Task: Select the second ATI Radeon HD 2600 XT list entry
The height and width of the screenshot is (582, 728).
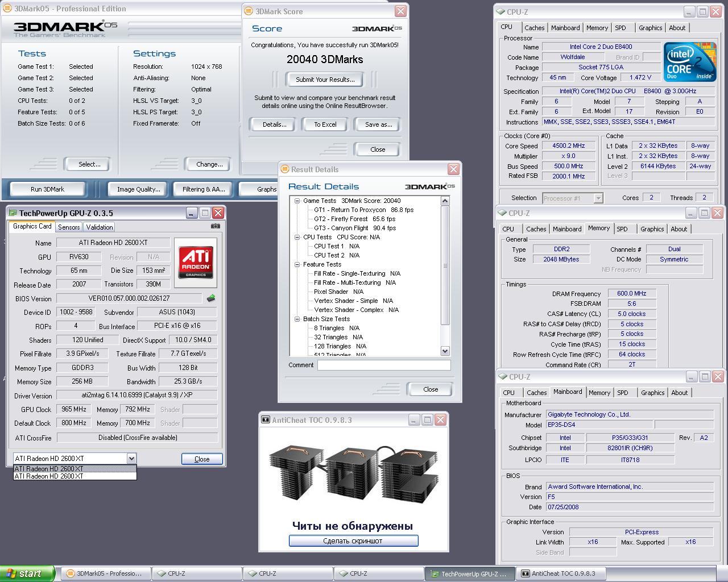Action: [75, 476]
